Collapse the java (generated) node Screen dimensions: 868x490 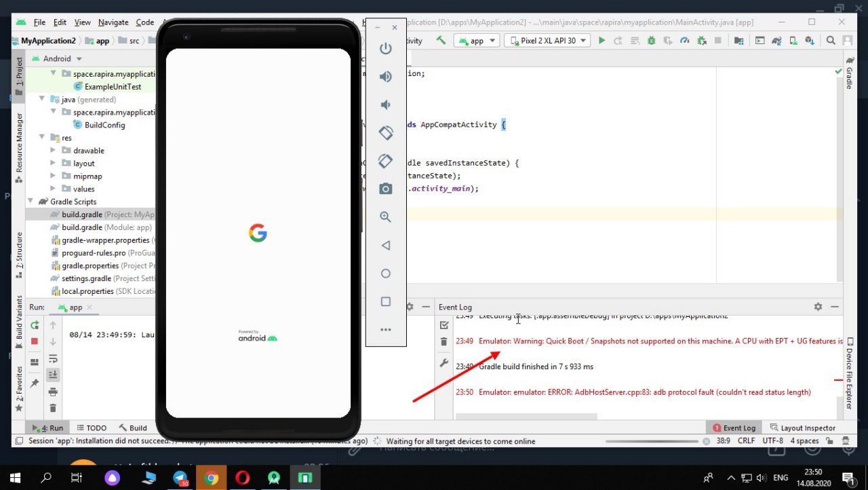point(42,100)
